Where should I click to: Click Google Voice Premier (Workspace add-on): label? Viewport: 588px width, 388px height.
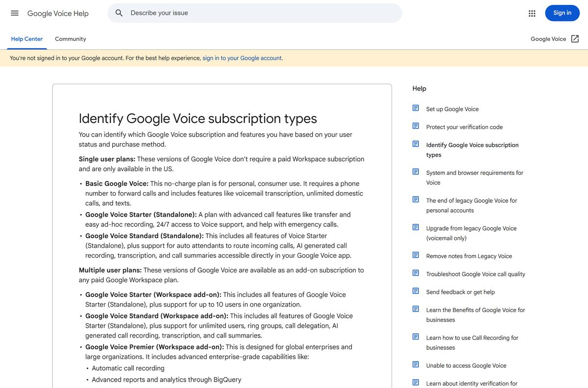[154, 347]
